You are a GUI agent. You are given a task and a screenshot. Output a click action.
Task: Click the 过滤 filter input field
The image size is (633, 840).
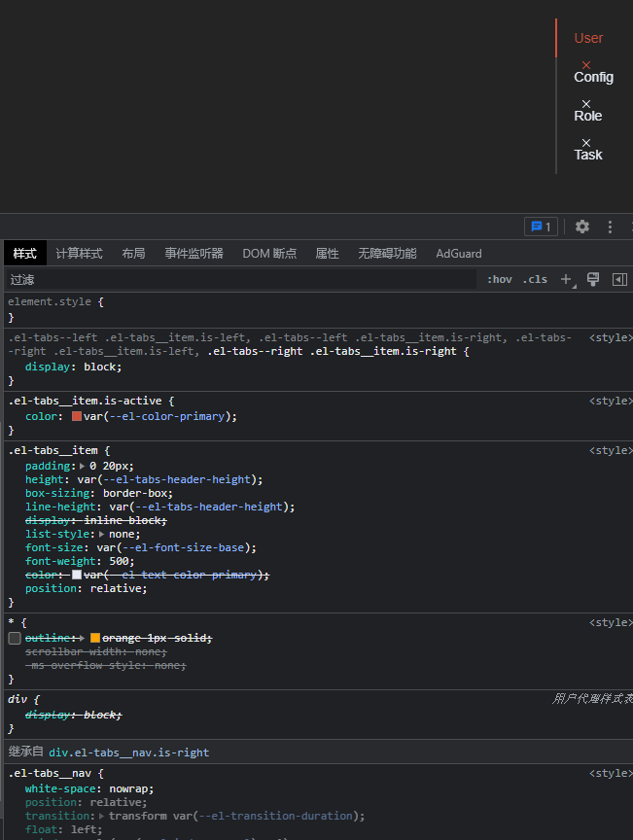(x=97, y=279)
